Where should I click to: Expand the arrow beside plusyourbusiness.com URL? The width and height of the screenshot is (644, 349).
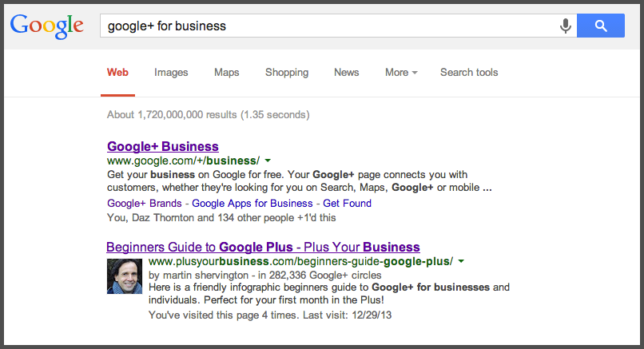461,261
